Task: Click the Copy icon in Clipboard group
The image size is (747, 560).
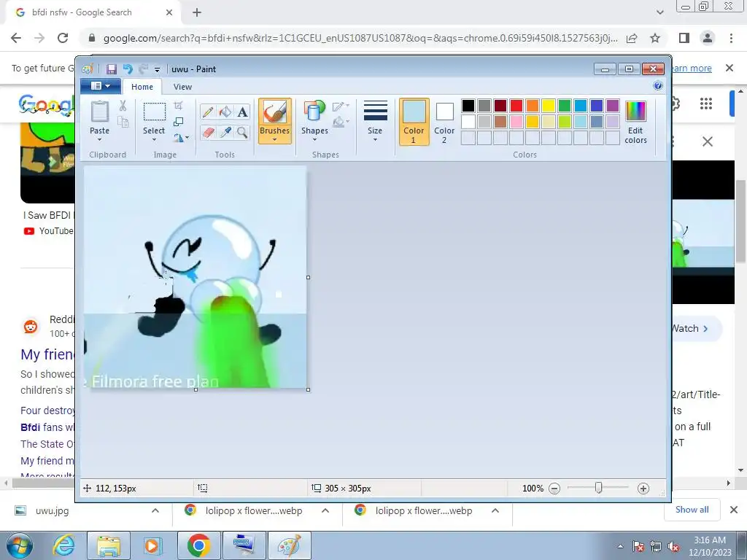Action: coord(123,122)
